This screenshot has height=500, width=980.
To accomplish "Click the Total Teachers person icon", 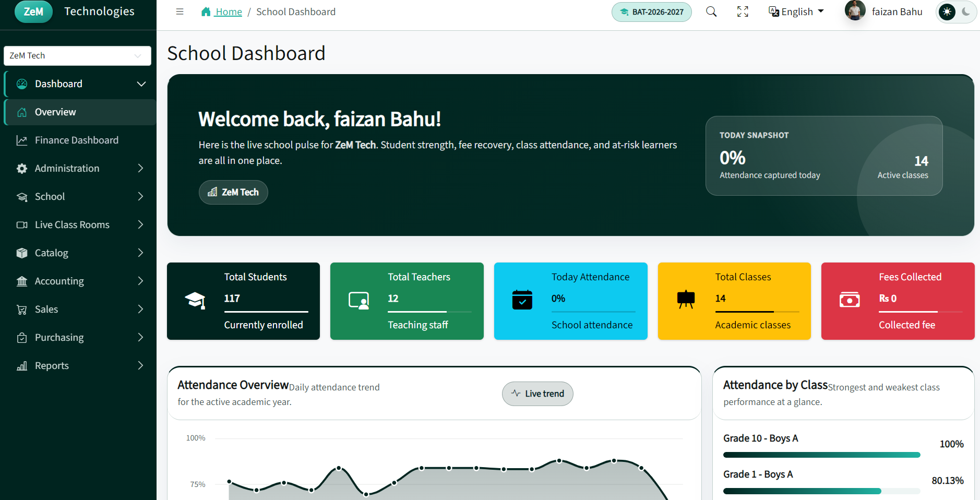I will coord(359,300).
